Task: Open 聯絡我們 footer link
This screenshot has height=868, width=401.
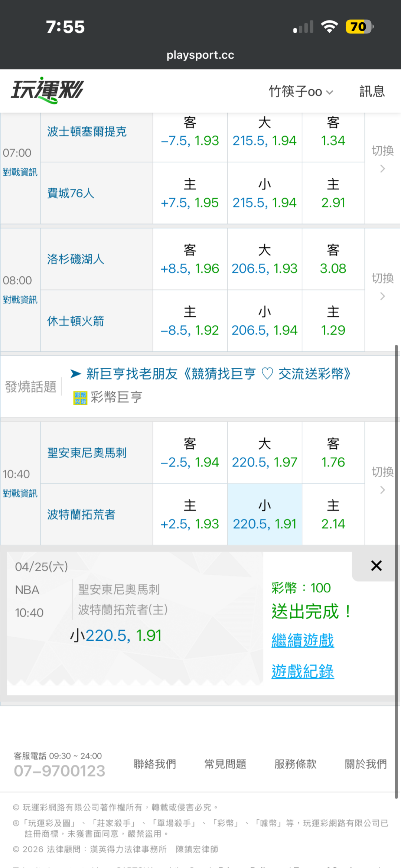Action: pyautogui.click(x=155, y=764)
